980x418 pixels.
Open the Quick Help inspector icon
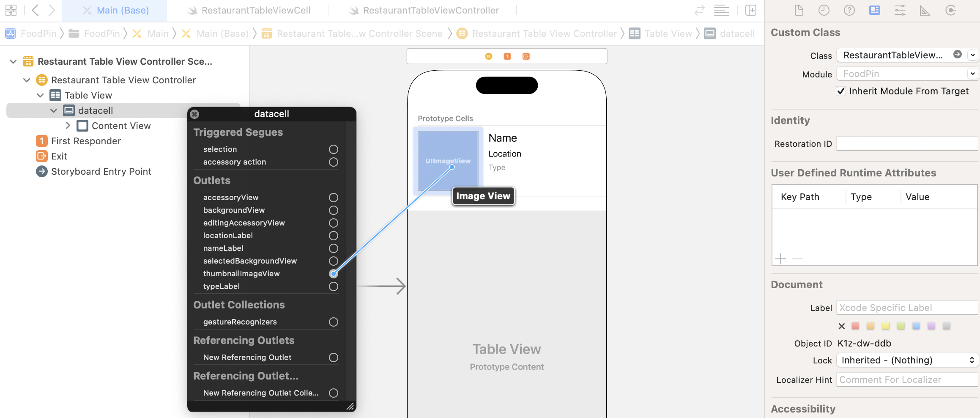click(x=849, y=10)
